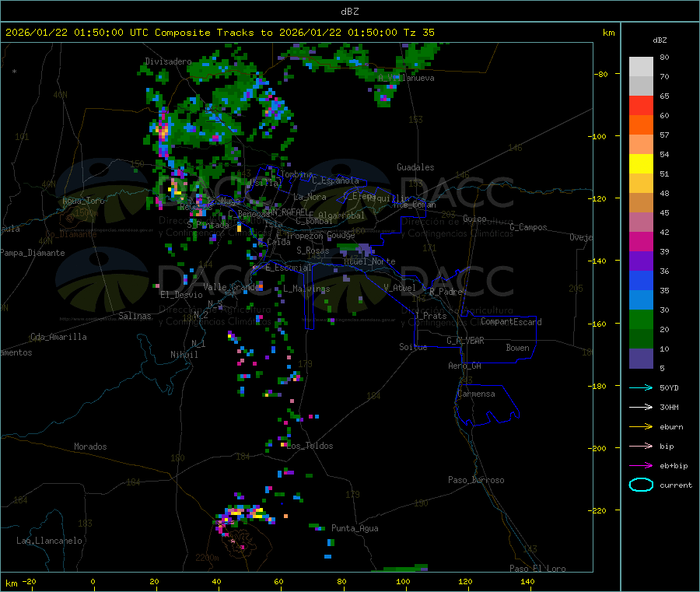This screenshot has height=592, width=700.
Task: Click the timestamp header text
Action: pos(219,33)
